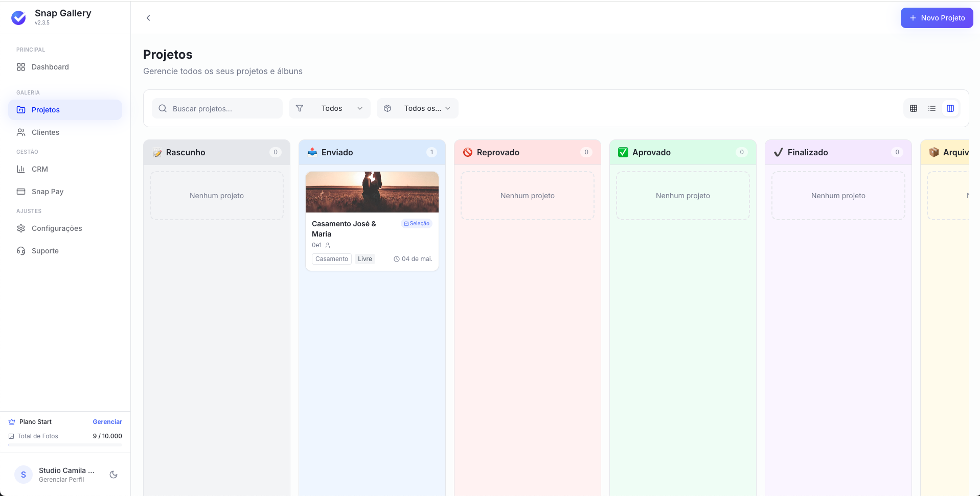Open Configurações settings page
Screen dimensions: 980x496
tap(65, 228)
